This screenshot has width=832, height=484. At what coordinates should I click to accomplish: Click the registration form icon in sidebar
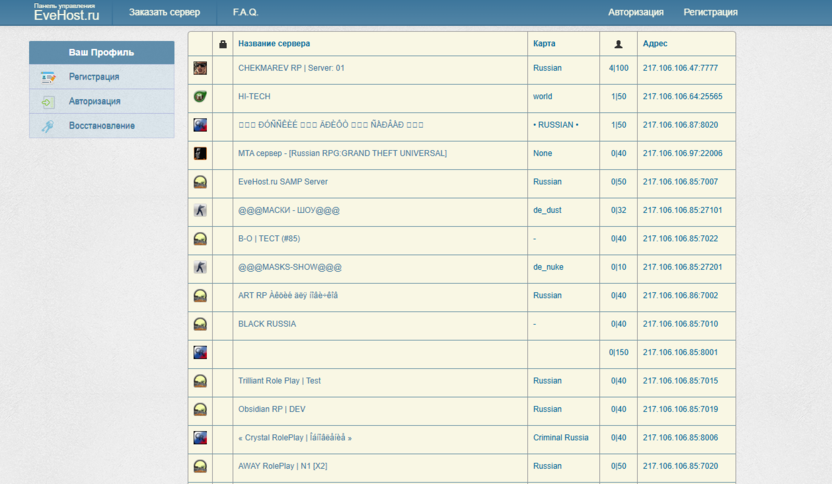pos(48,77)
